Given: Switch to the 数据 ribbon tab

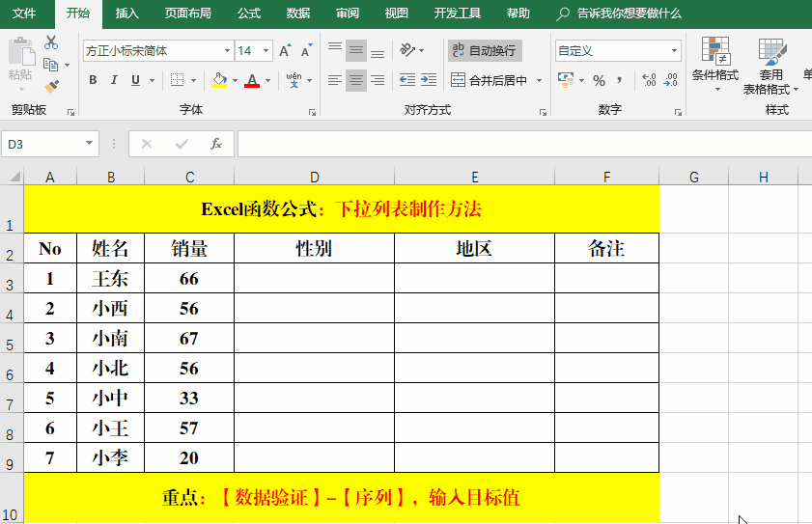Looking at the screenshot, I should pos(298,14).
